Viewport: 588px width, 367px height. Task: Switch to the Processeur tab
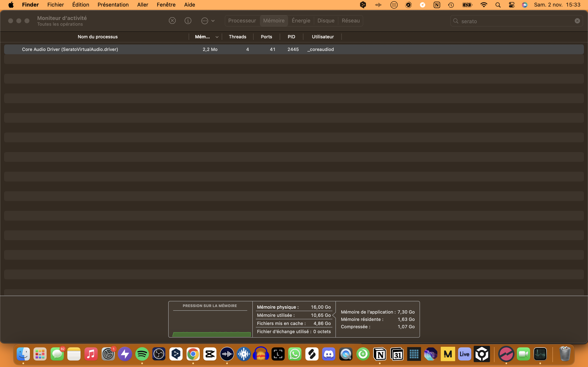(242, 21)
